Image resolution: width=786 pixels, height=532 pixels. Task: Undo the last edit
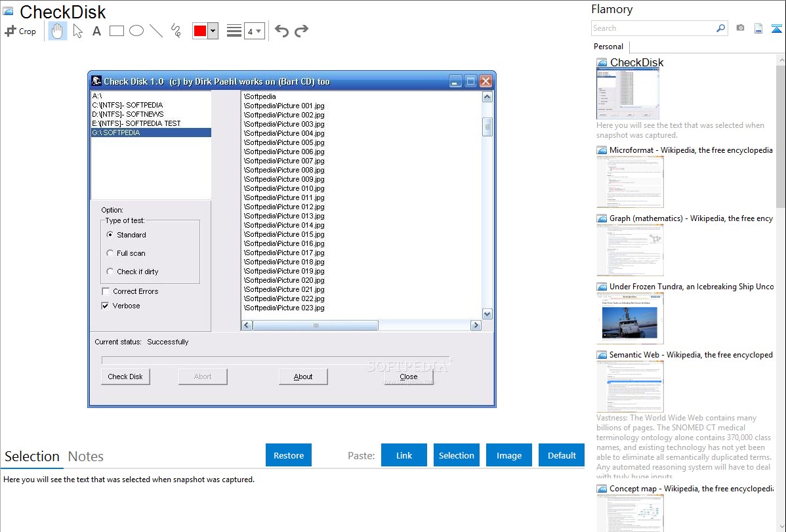click(281, 31)
